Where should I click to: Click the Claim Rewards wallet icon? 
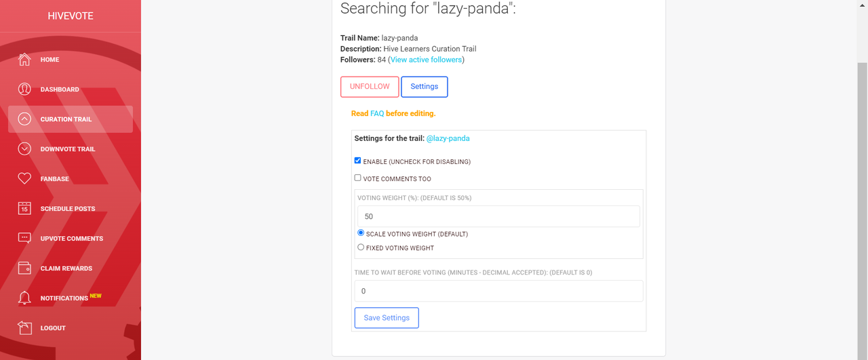coord(24,268)
